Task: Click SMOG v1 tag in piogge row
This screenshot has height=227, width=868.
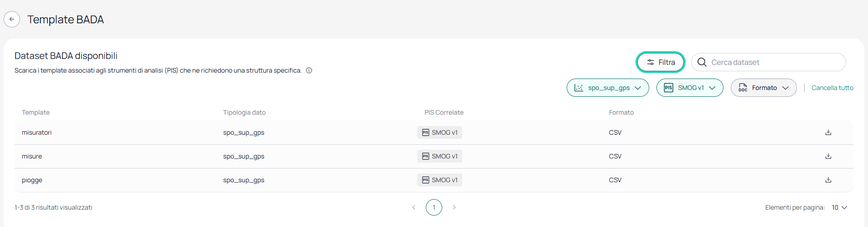Action: (439, 180)
